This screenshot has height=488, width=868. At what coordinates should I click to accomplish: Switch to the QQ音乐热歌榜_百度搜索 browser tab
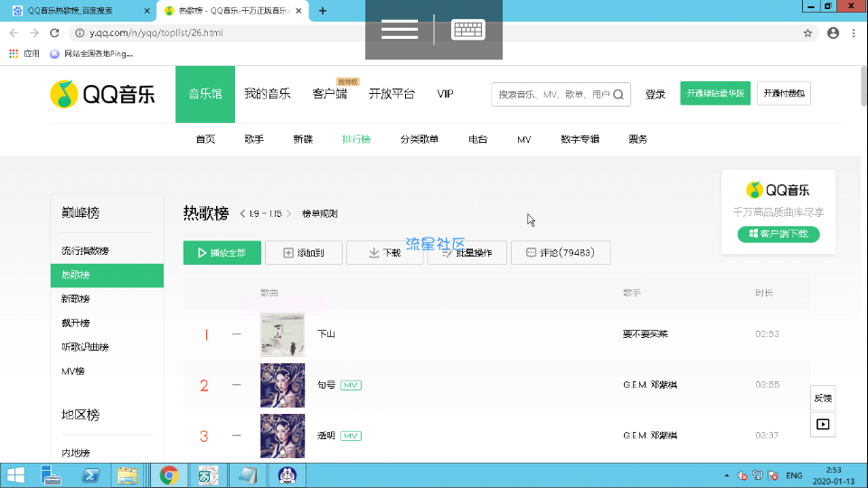pyautogui.click(x=78, y=11)
